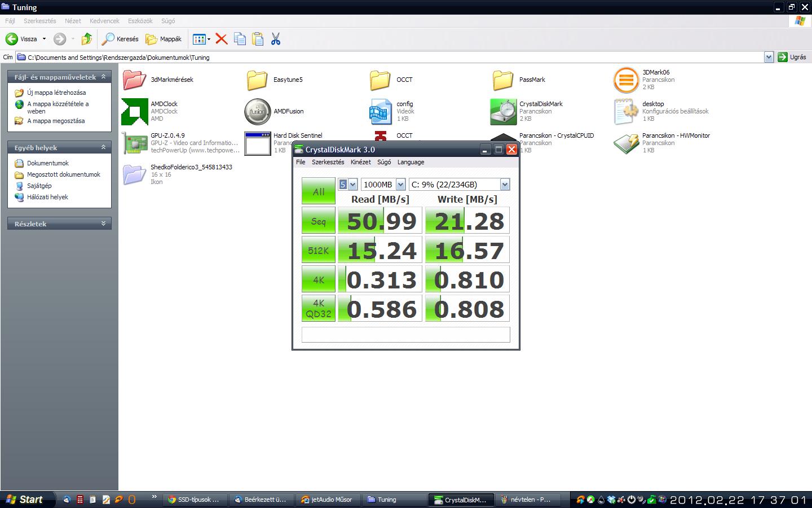Open the 3dMarkmérések folder icon
Viewport: 812px width, 508px height.
tap(134, 80)
